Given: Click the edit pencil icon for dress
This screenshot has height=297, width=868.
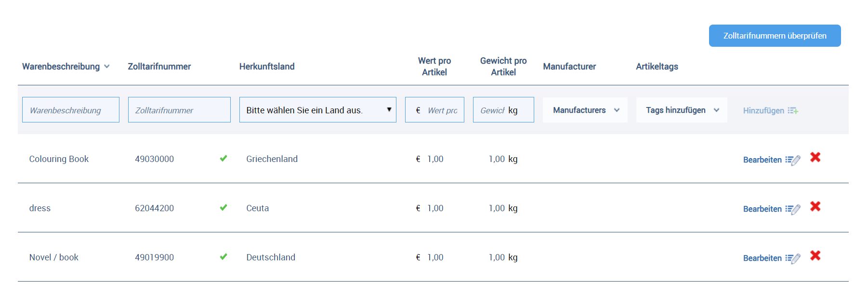Looking at the screenshot, I should pos(793,209).
